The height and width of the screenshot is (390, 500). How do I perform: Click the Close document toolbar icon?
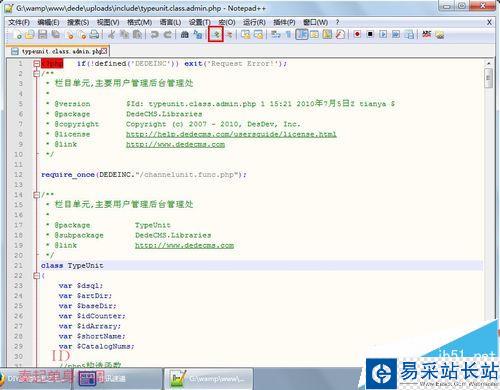coord(70,35)
